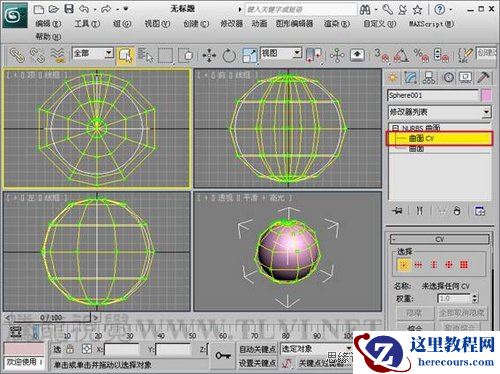
Task: Select the Move tool in toolbar
Action: 209,56
